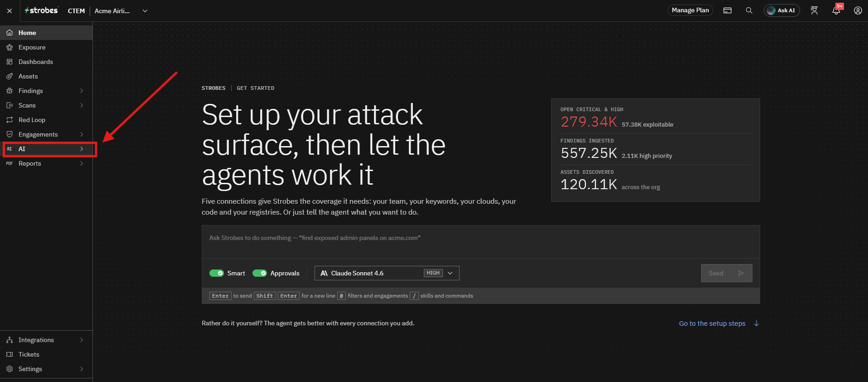Click the Ask Strobes prompt input field

pos(480,242)
